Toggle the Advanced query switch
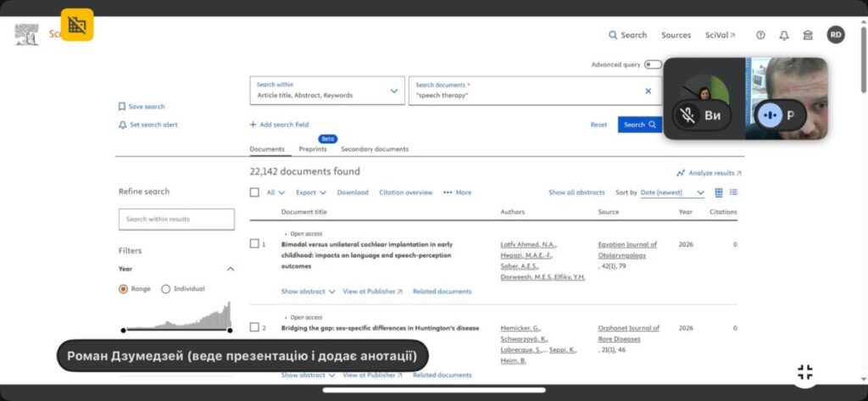The height and width of the screenshot is (401, 868). (652, 64)
